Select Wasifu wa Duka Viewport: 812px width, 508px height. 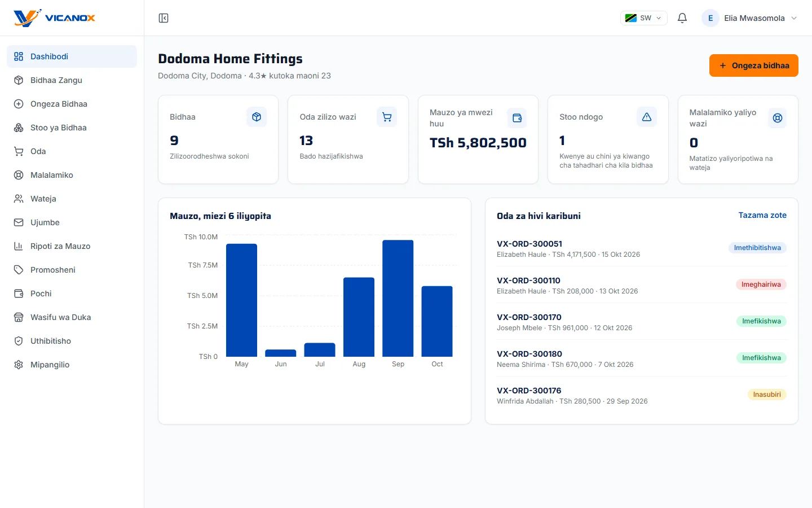coord(72,317)
